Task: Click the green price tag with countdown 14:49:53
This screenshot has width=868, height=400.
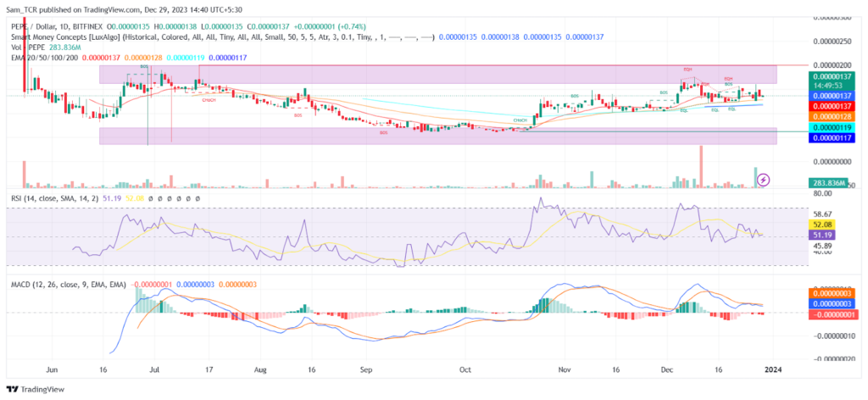Action: pyautogui.click(x=832, y=81)
